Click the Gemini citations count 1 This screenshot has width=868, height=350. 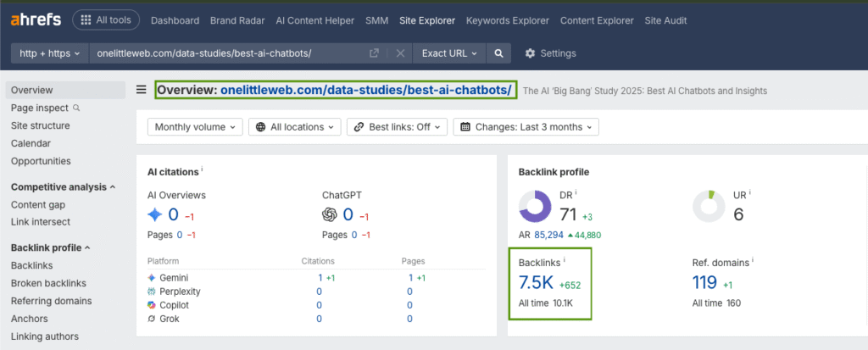click(320, 277)
